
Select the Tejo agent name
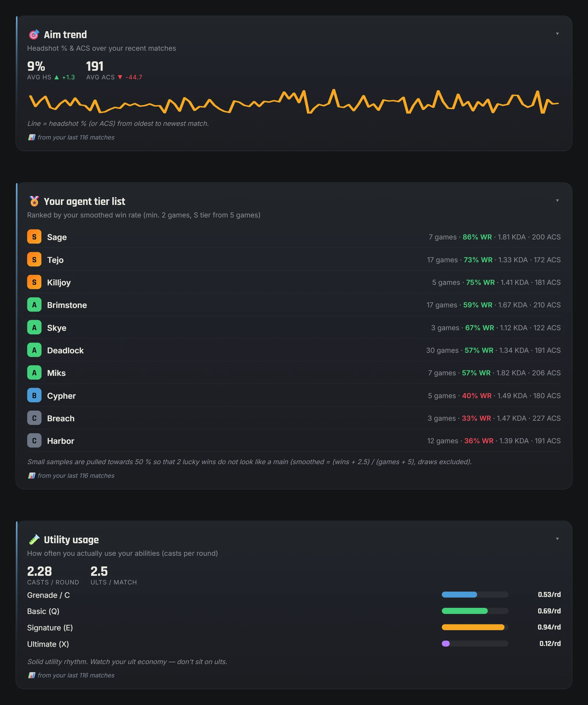(x=55, y=260)
